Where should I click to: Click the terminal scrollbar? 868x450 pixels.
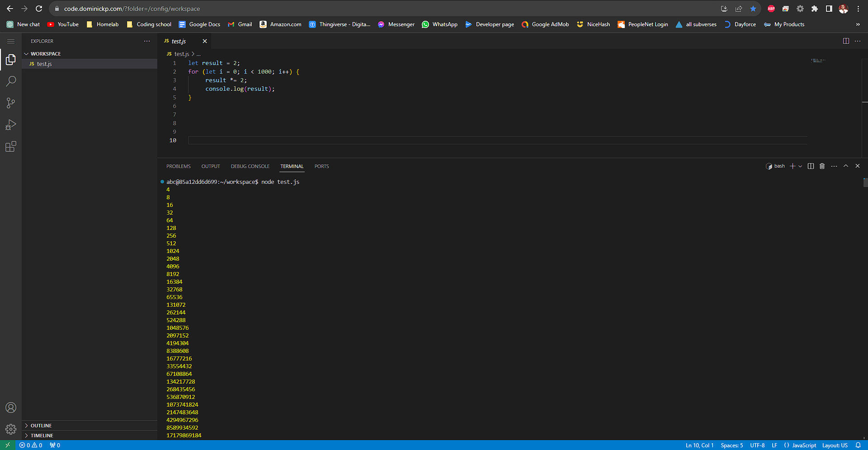865,183
